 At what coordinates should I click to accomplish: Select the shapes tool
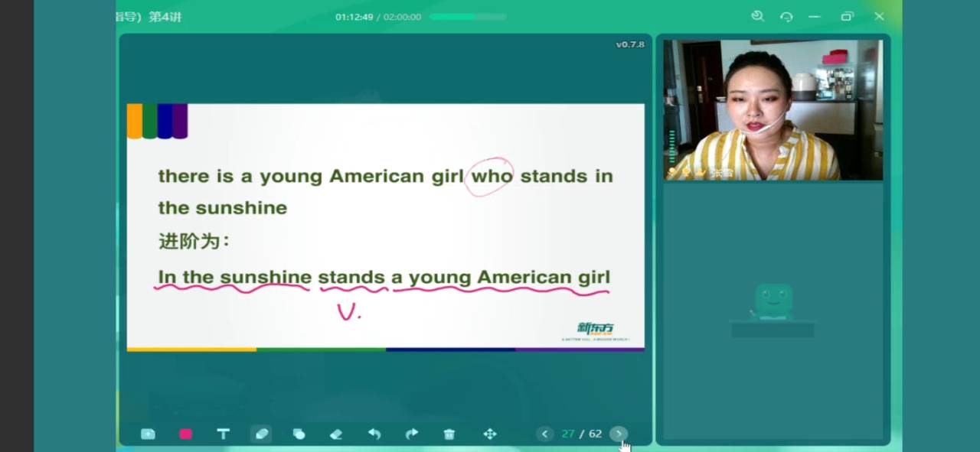click(x=299, y=434)
